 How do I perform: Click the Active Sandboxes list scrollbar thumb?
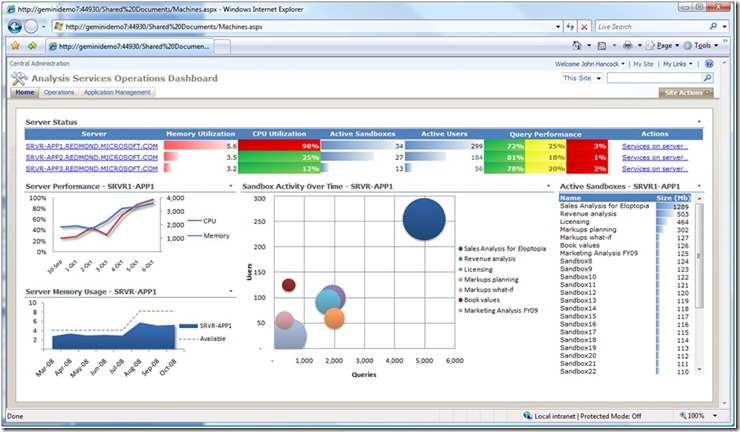pos(699,255)
